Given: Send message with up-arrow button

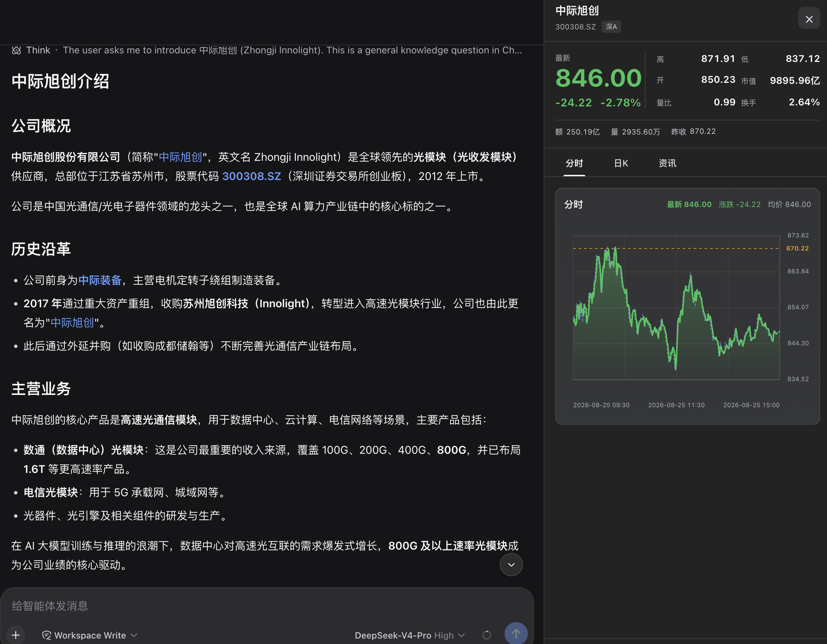Looking at the screenshot, I should click(516, 634).
